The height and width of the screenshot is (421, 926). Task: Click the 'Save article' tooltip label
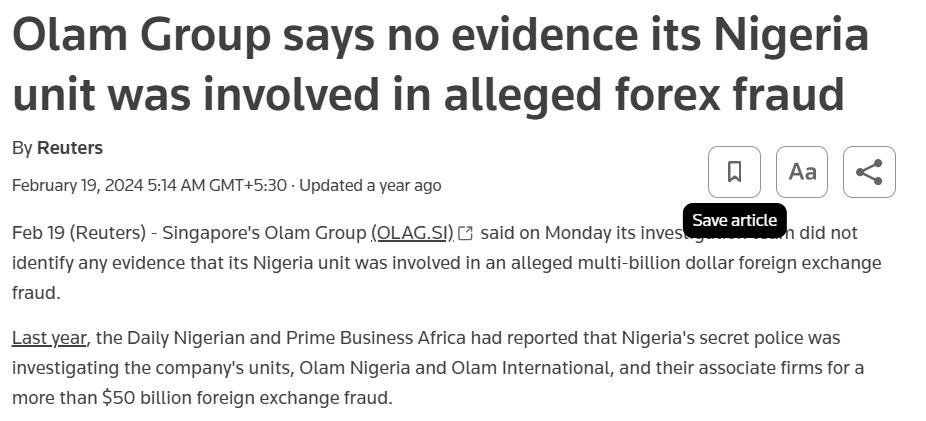[x=735, y=220]
